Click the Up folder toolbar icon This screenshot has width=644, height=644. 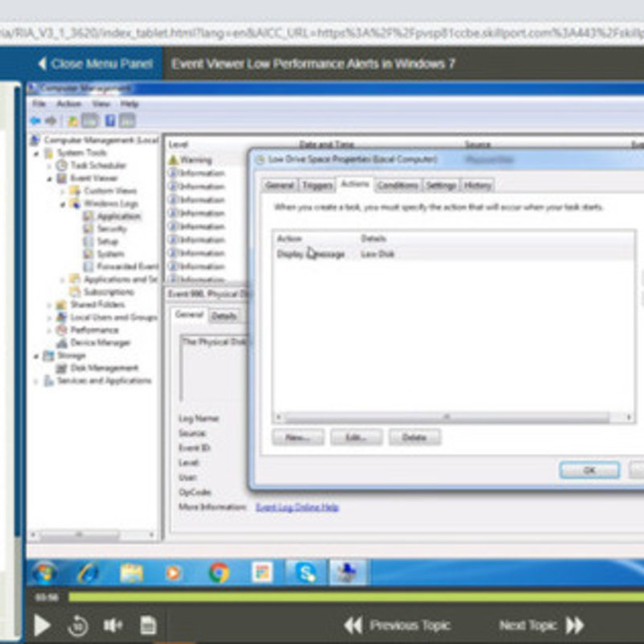72,121
